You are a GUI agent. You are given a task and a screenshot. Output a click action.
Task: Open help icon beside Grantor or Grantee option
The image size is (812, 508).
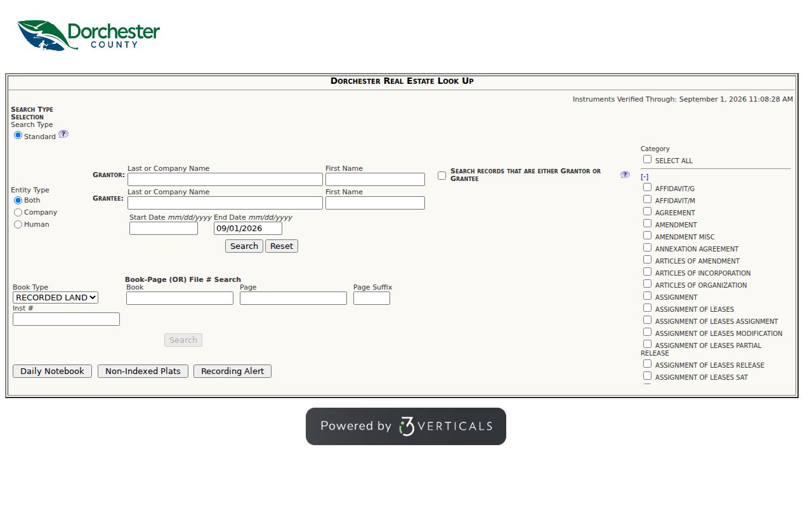(x=625, y=175)
